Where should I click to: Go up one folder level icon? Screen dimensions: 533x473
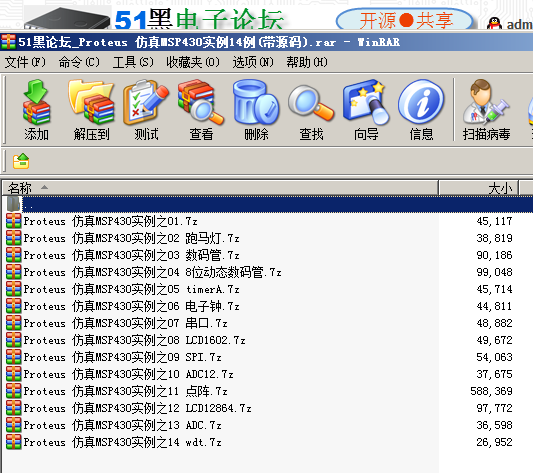tap(21, 161)
